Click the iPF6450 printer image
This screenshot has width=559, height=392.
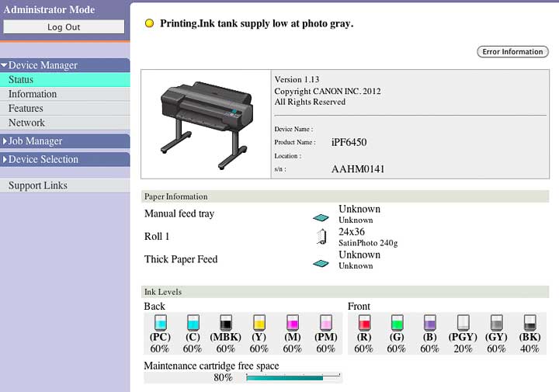tap(206, 124)
